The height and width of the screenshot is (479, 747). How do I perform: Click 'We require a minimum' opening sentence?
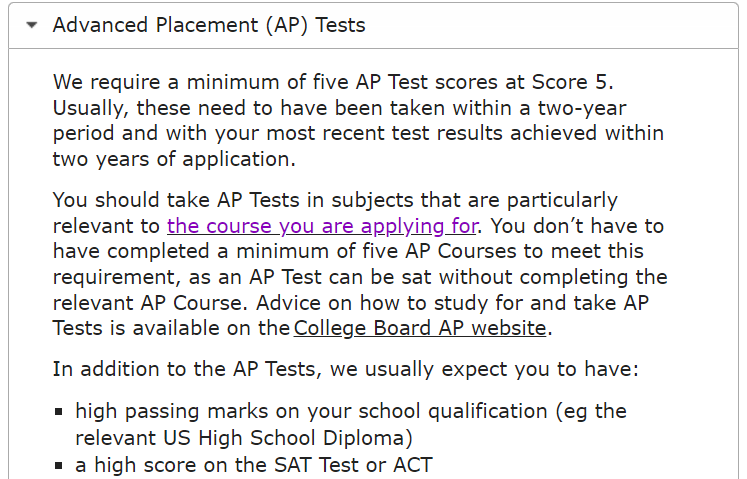[x=333, y=82]
